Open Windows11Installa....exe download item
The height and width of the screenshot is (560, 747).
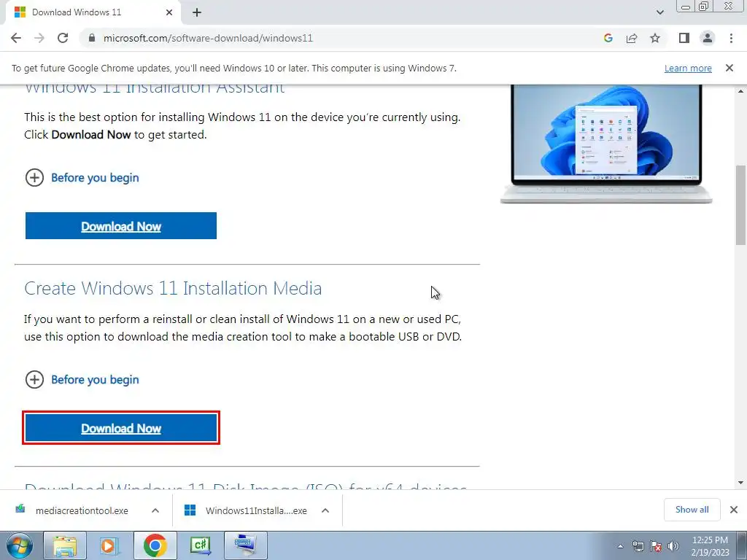point(247,510)
